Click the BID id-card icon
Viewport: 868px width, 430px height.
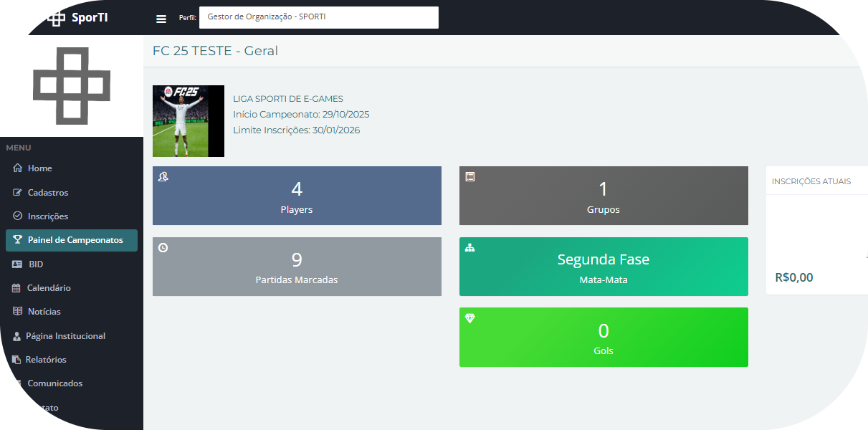coord(17,264)
